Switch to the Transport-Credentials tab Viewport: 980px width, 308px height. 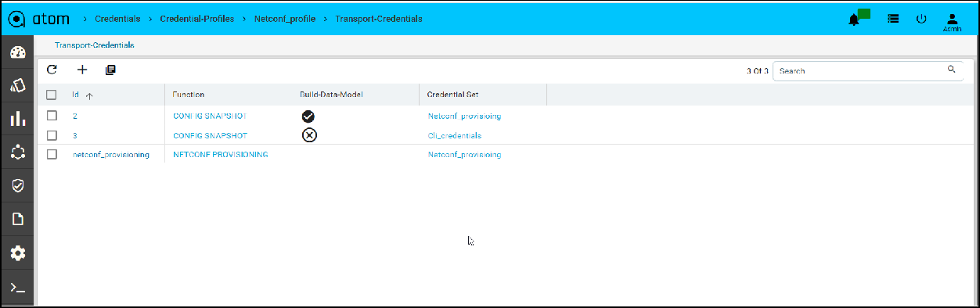(x=94, y=45)
